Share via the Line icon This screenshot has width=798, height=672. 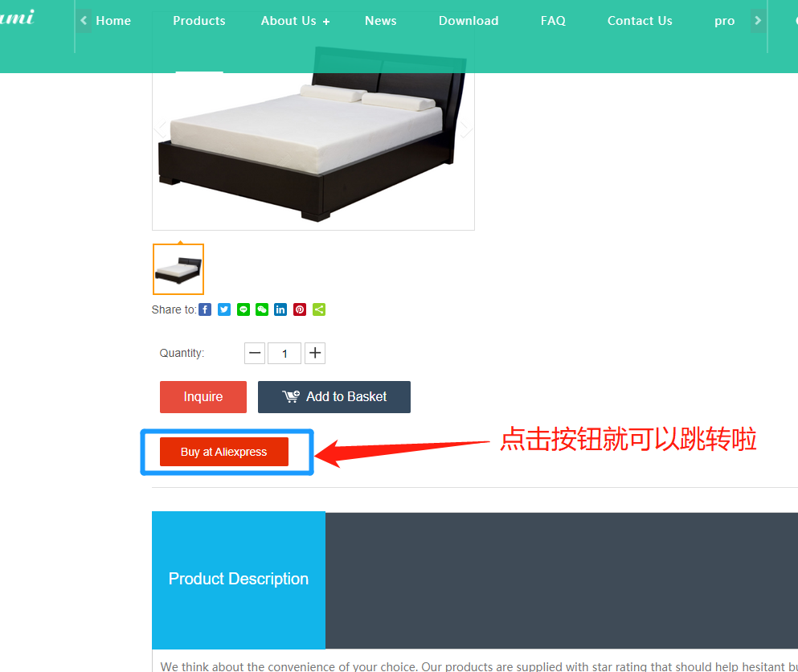243,309
